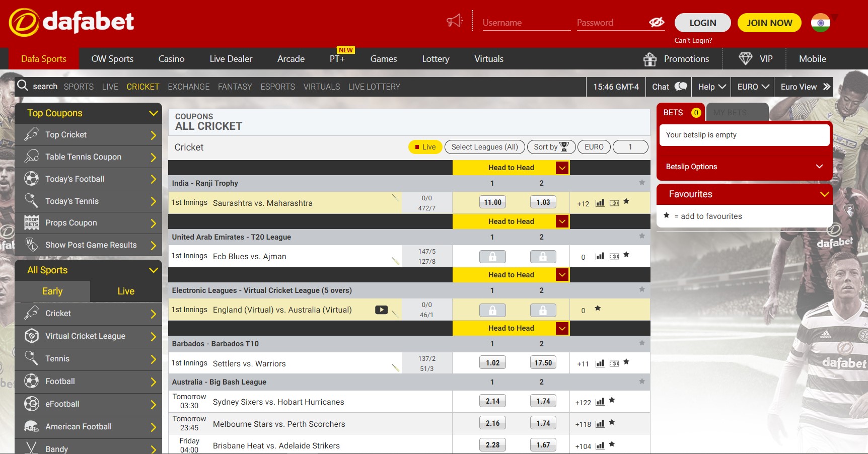Open stats chart for Saurashtra vs. Maharashtra
Image resolution: width=868 pixels, height=454 pixels.
[600, 203]
